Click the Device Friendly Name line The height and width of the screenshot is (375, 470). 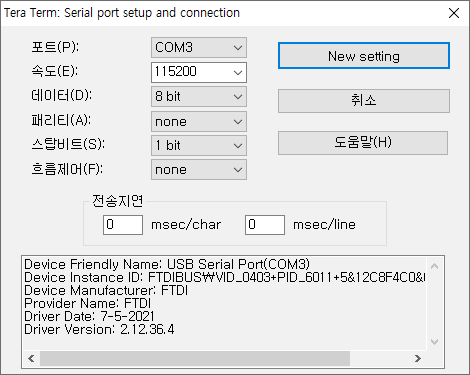click(167, 264)
